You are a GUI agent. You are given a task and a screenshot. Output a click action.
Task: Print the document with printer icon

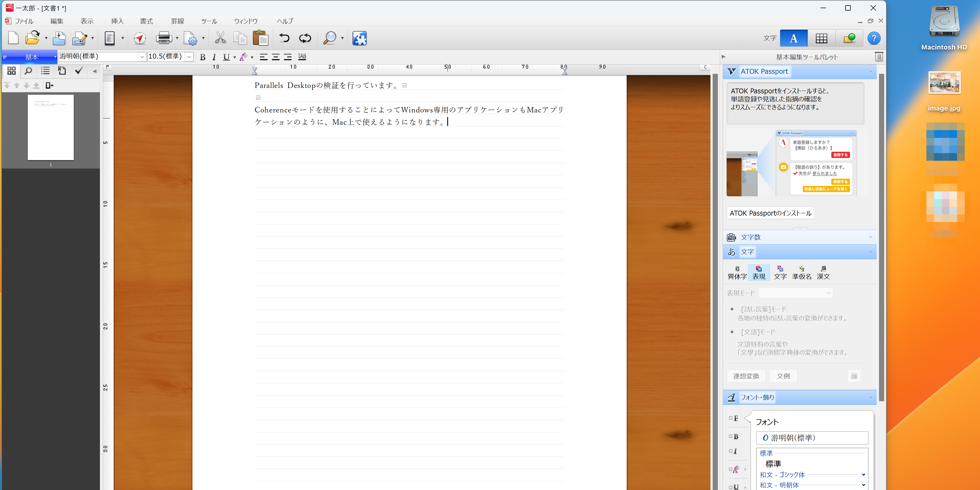pos(164,38)
